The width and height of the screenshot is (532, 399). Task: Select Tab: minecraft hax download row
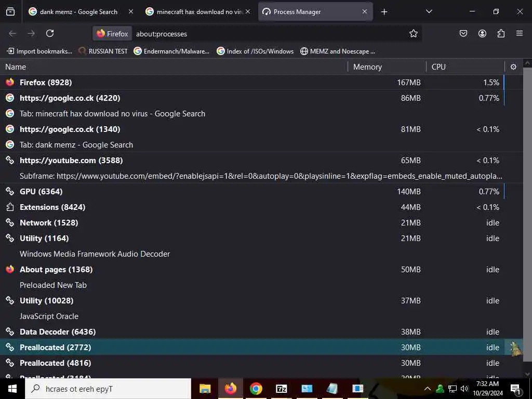pyautogui.click(x=261, y=114)
